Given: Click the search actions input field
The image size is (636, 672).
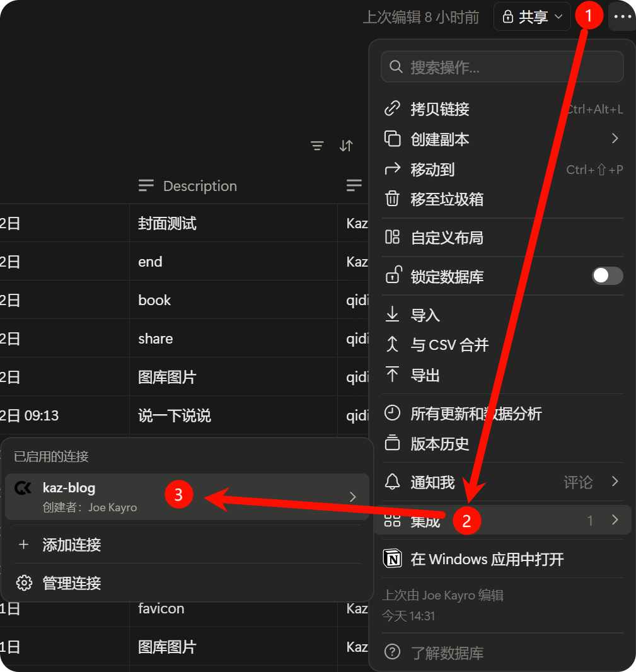Looking at the screenshot, I should click(502, 67).
